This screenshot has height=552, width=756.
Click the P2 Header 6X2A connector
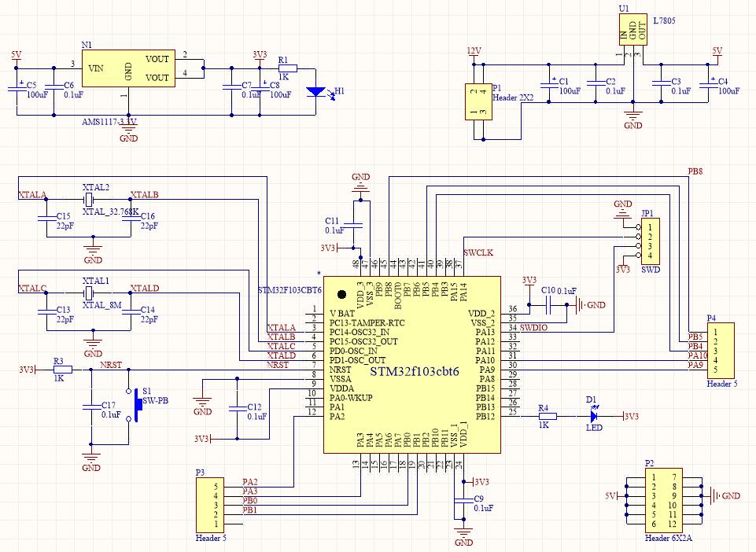tap(664, 500)
